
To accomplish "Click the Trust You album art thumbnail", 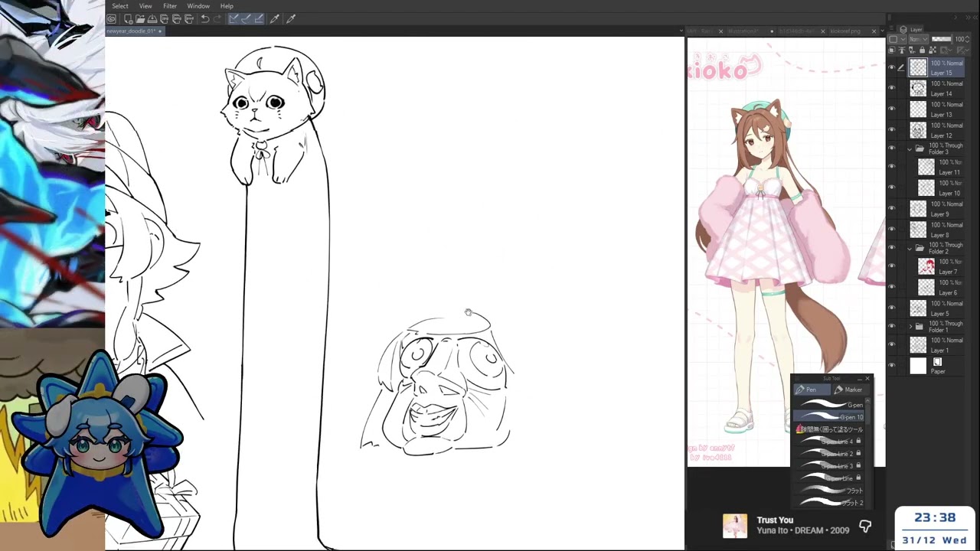I will pos(735,526).
